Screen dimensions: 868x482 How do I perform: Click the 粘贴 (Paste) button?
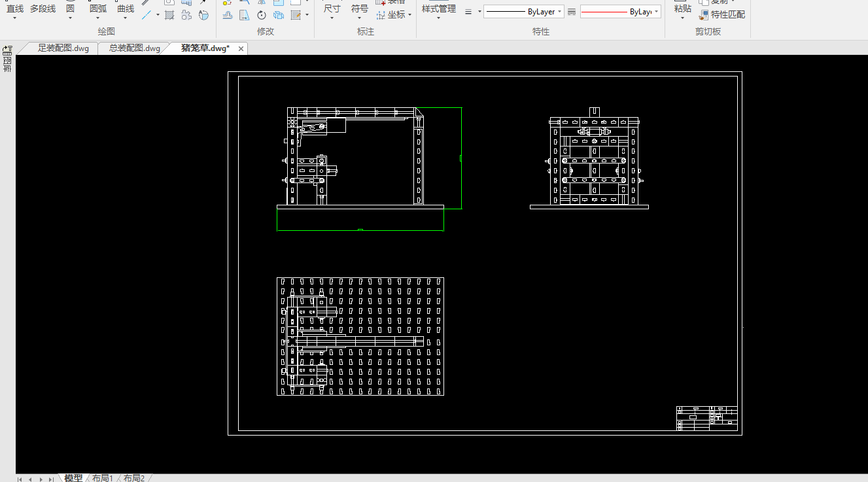[x=682, y=9]
